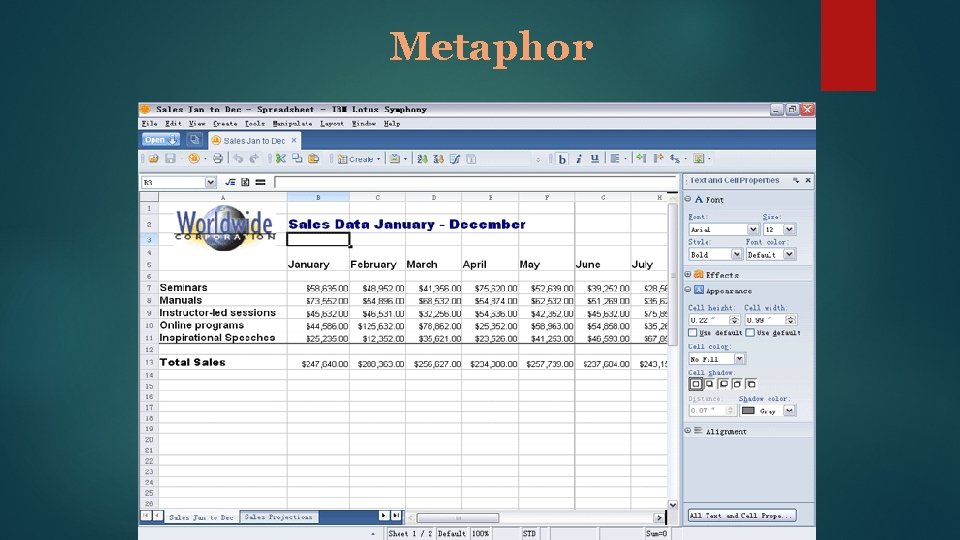This screenshot has width=960, height=540.
Task: Open the cell name box dropdown
Action: click(x=211, y=182)
